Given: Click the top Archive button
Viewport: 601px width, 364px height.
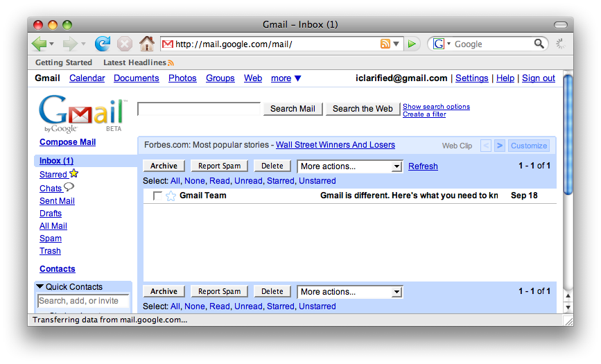Looking at the screenshot, I should (x=164, y=166).
